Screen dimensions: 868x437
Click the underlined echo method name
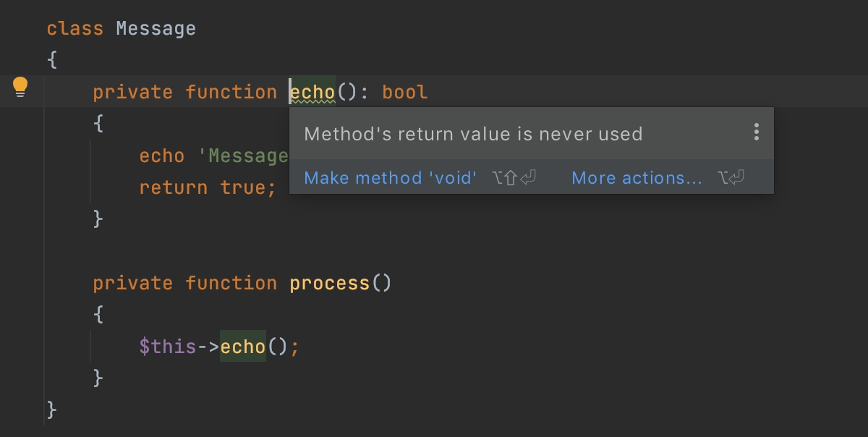point(312,92)
